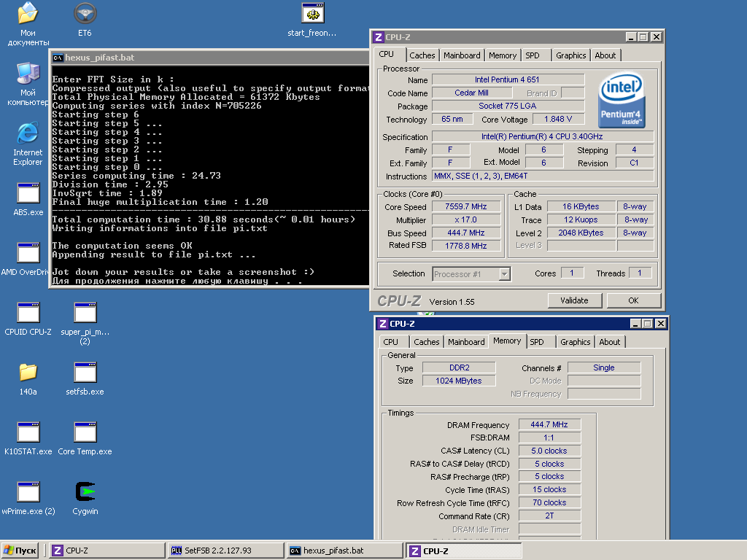Switch to hexus_pifast.bat taskbar button
The height and width of the screenshot is (560, 747).
(x=344, y=551)
